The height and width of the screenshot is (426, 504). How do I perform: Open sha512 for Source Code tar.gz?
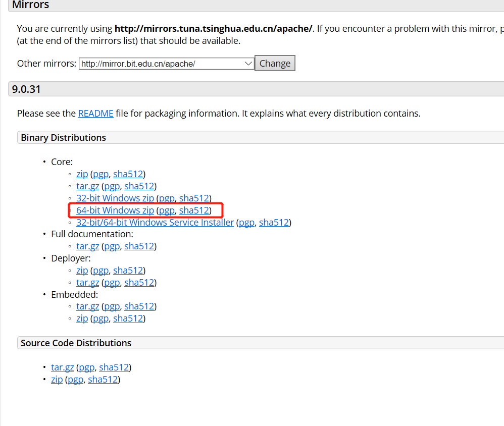click(114, 367)
